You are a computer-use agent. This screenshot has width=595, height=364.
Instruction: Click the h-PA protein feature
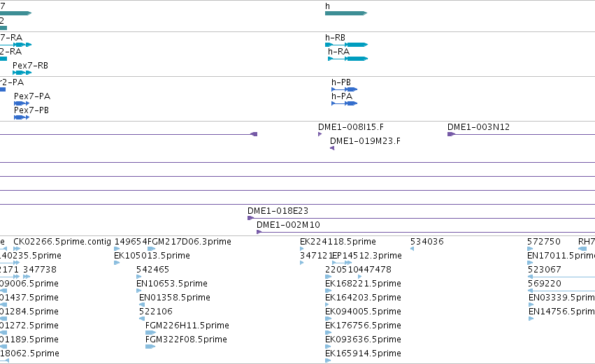pyautogui.click(x=345, y=103)
